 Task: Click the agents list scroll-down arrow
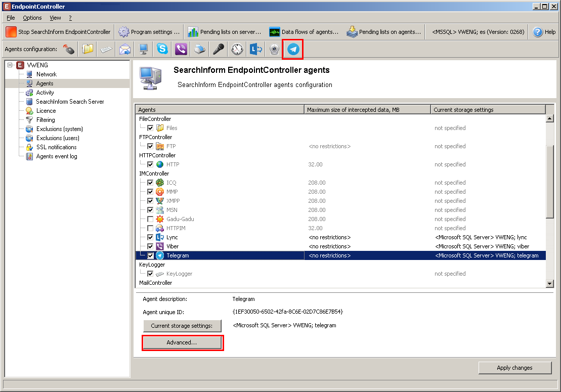550,284
